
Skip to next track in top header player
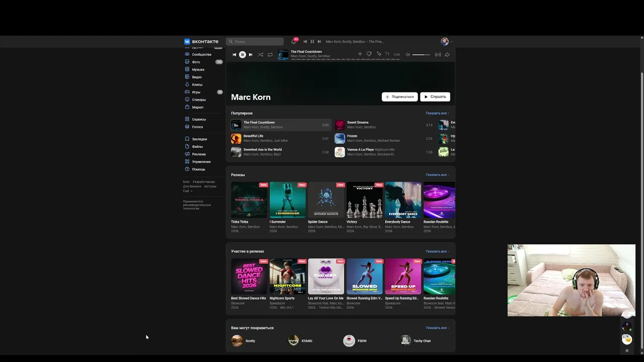[319, 42]
